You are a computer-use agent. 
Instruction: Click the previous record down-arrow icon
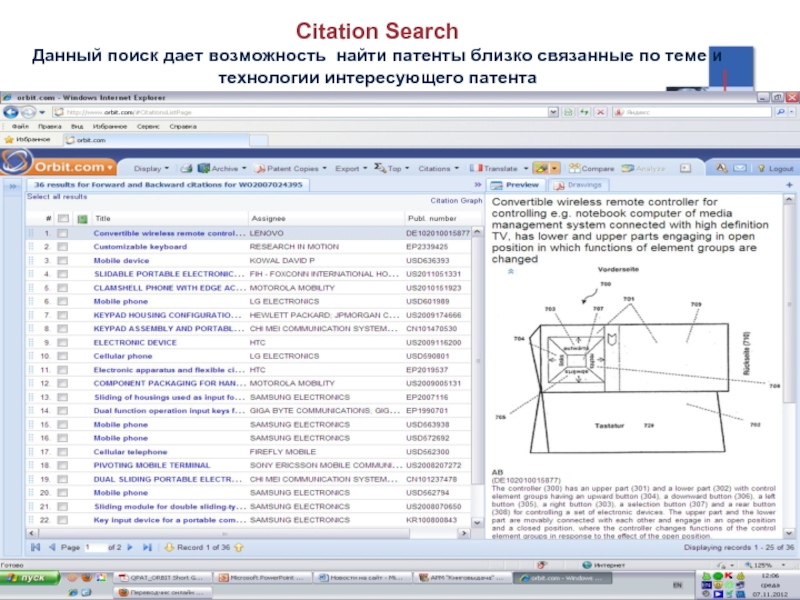point(169,547)
